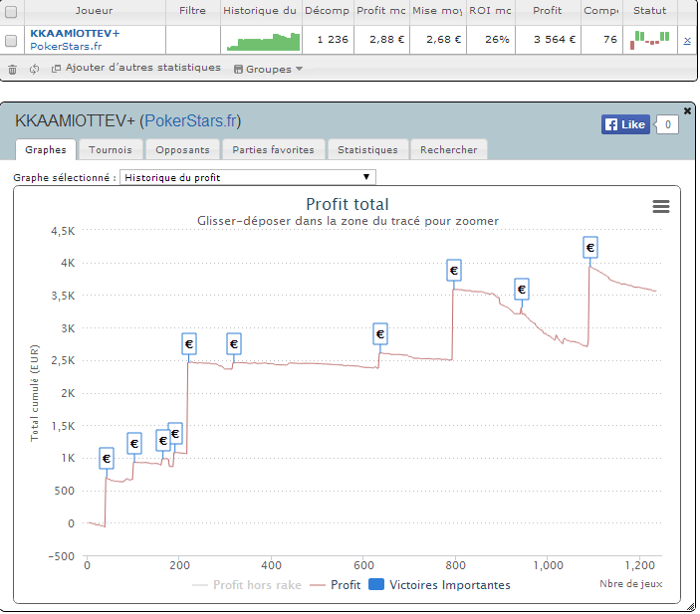
Task: Toggle the Profit legend series
Action: click(335, 585)
